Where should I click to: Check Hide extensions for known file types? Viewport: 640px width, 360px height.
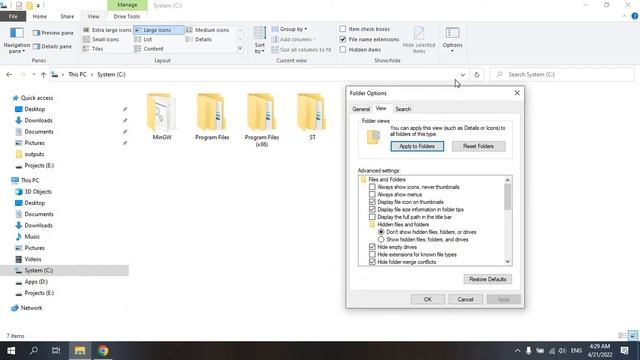372,254
